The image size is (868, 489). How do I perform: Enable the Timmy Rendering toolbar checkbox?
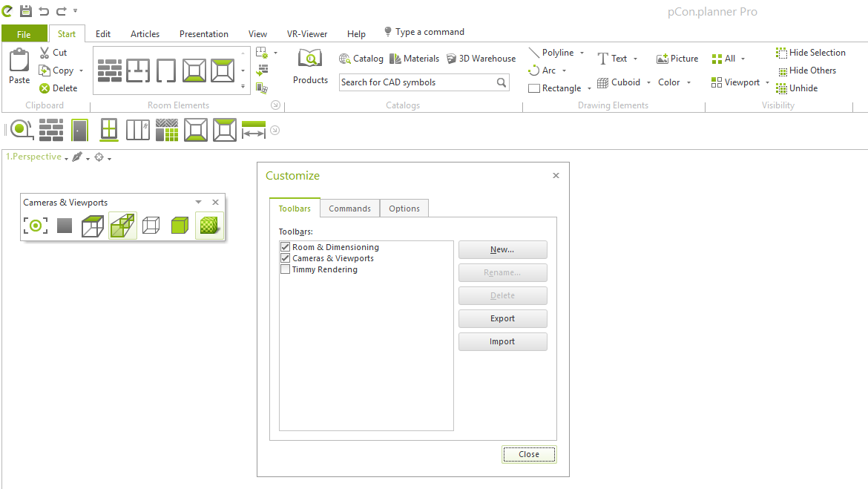pyautogui.click(x=285, y=269)
